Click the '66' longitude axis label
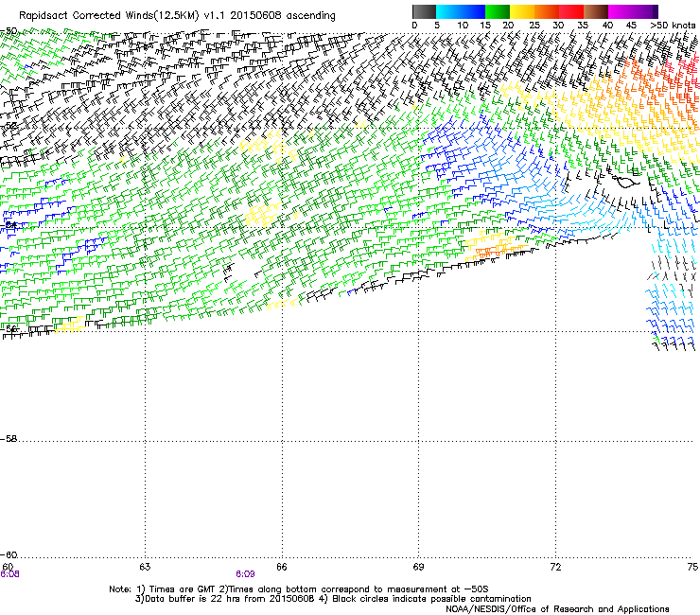700x615 pixels. click(x=282, y=567)
